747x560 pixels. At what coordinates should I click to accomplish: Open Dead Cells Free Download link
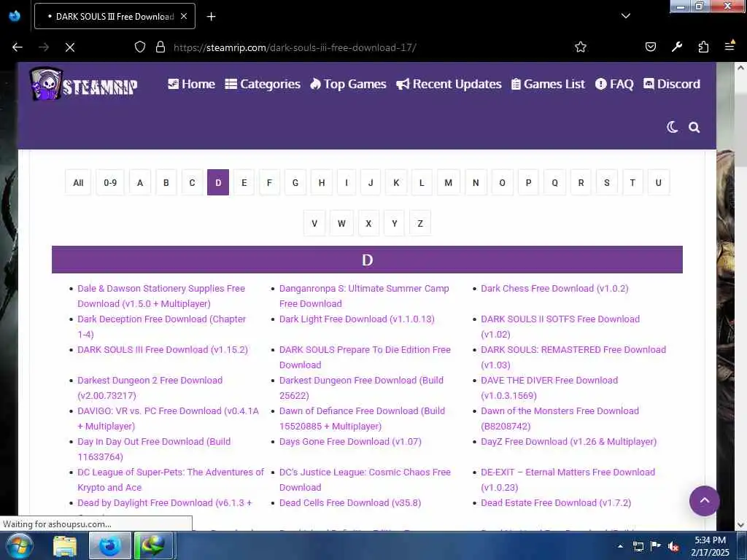[x=350, y=503]
